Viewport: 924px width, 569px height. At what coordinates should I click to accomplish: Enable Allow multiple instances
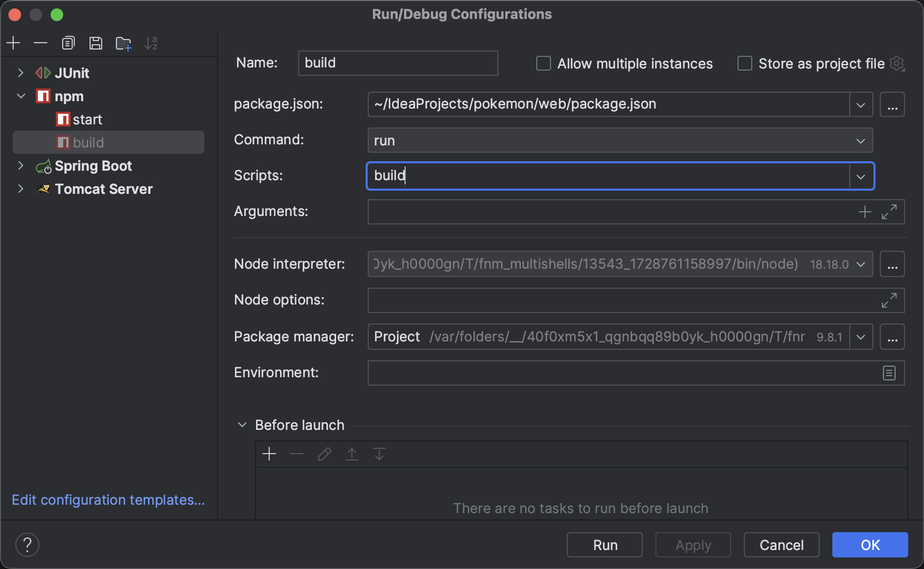(x=543, y=64)
